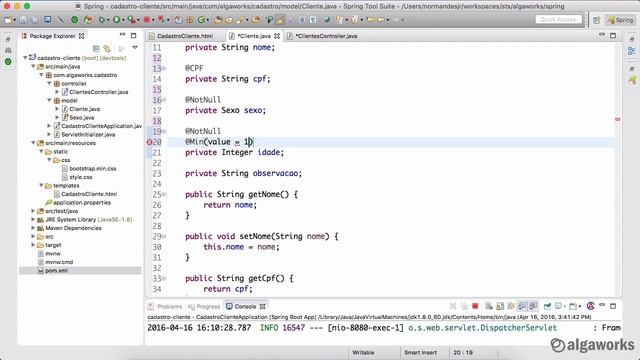Click the Open Console icon
This screenshot has width=640, height=360.
[572, 306]
